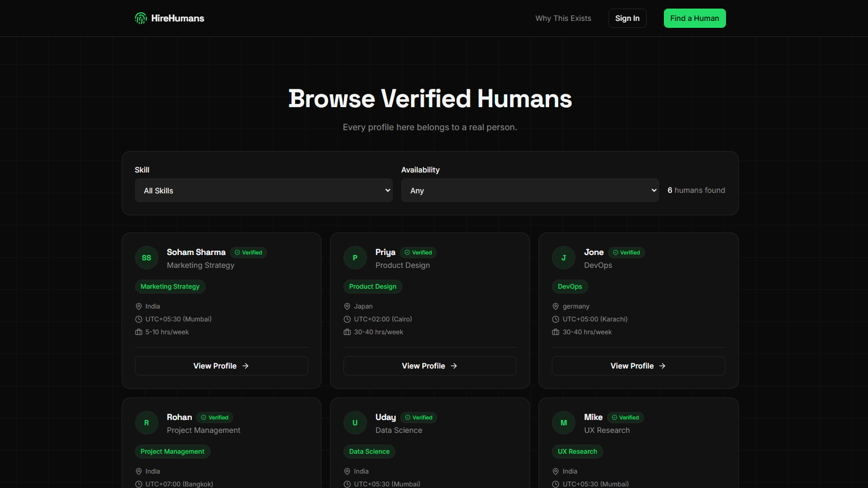This screenshot has width=868, height=488.
Task: Click the clock icon beside Priya's timezone
Action: [x=347, y=319]
